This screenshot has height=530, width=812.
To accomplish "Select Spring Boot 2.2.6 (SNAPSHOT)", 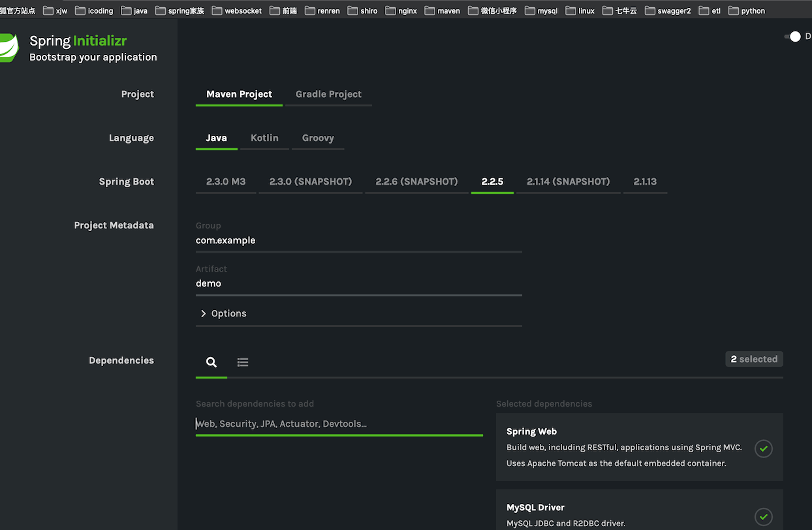I will click(x=416, y=181).
